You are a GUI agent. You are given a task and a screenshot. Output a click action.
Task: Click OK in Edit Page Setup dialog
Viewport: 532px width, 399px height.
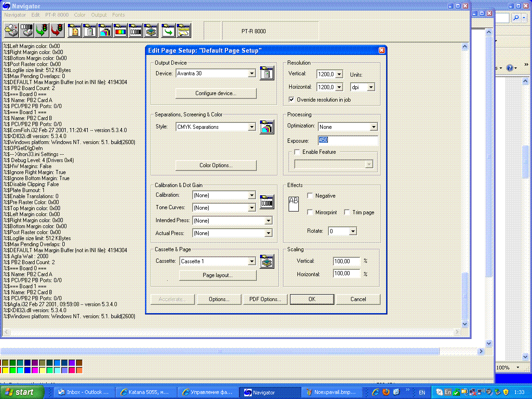coord(312,299)
